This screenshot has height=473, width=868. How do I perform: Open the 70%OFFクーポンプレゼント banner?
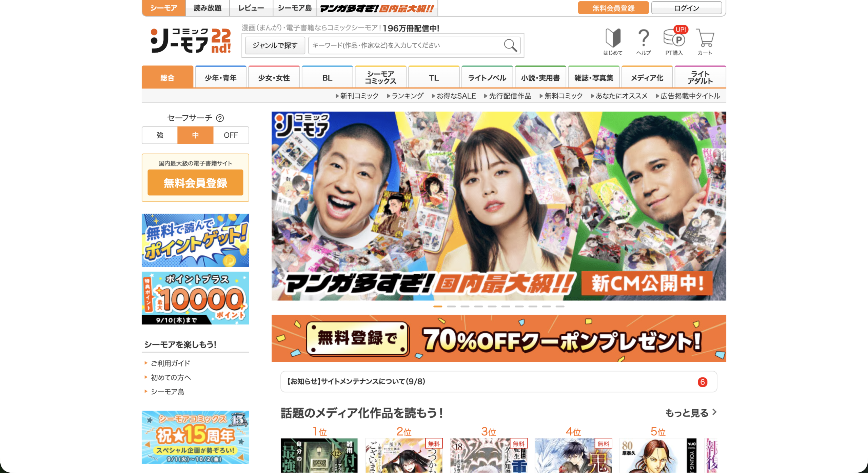(499, 338)
